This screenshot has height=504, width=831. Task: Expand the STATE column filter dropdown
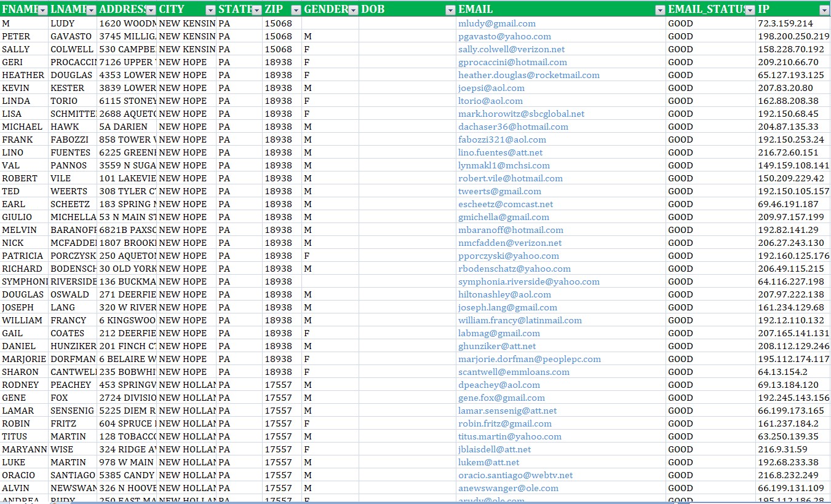tap(257, 10)
